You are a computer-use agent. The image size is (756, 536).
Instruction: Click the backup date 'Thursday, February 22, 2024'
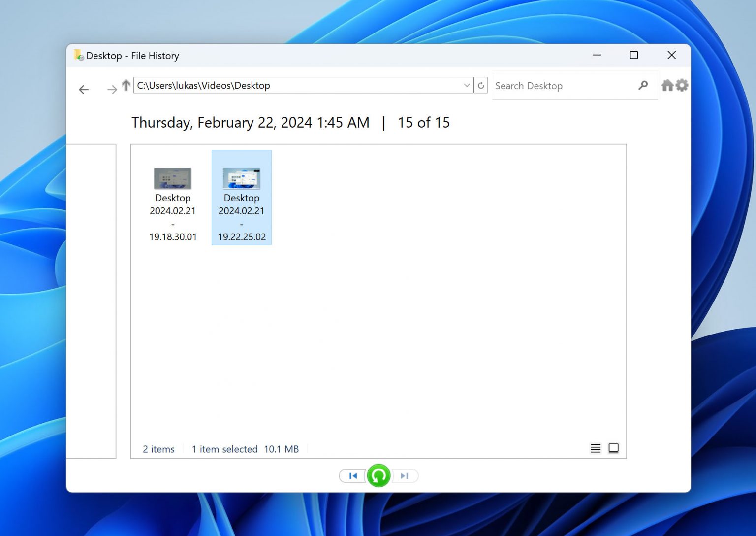(222, 122)
